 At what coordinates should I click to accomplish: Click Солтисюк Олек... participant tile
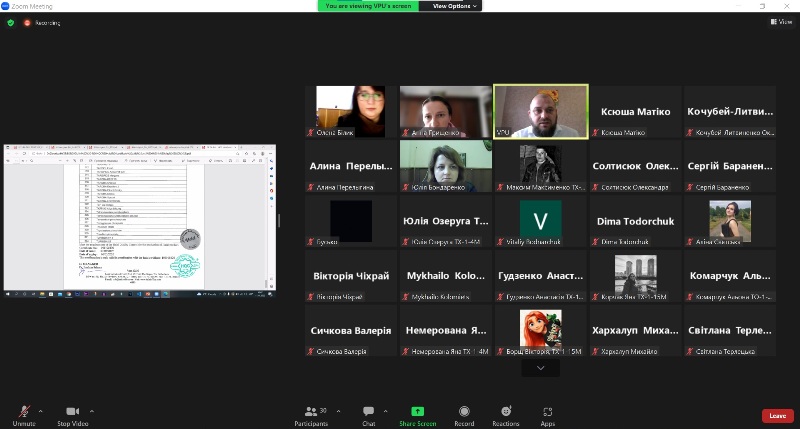tap(635, 166)
